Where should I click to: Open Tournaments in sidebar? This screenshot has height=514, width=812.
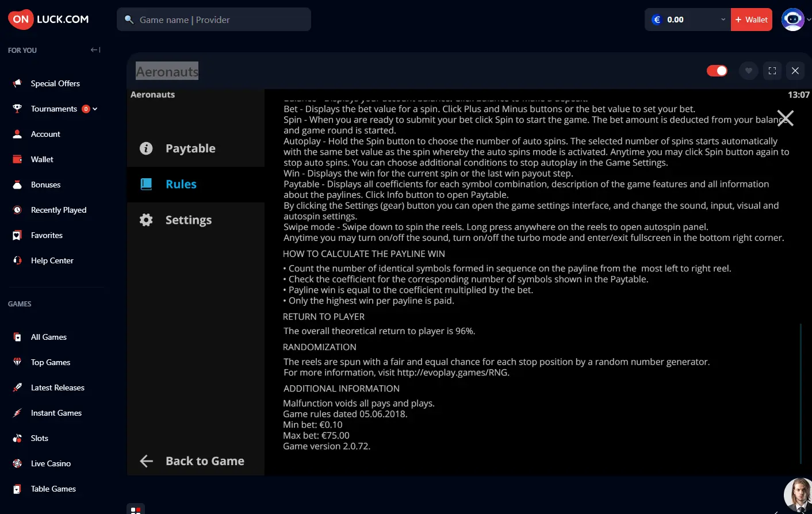tap(54, 109)
